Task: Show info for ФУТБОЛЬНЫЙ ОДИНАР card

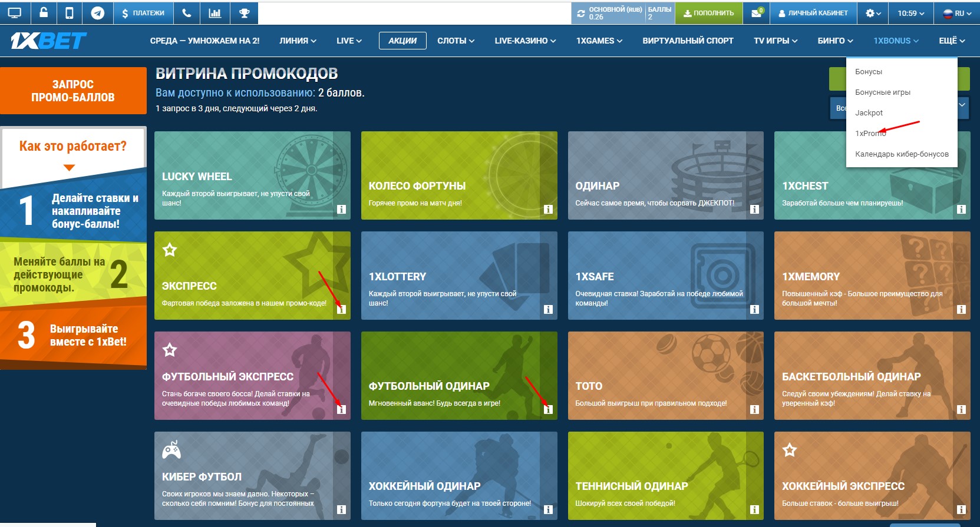Action: [548, 409]
